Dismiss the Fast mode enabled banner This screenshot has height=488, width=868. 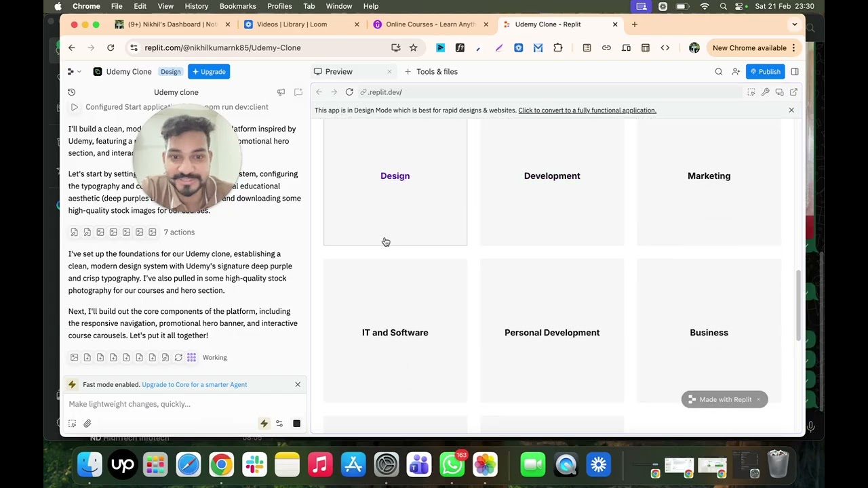[298, 385]
